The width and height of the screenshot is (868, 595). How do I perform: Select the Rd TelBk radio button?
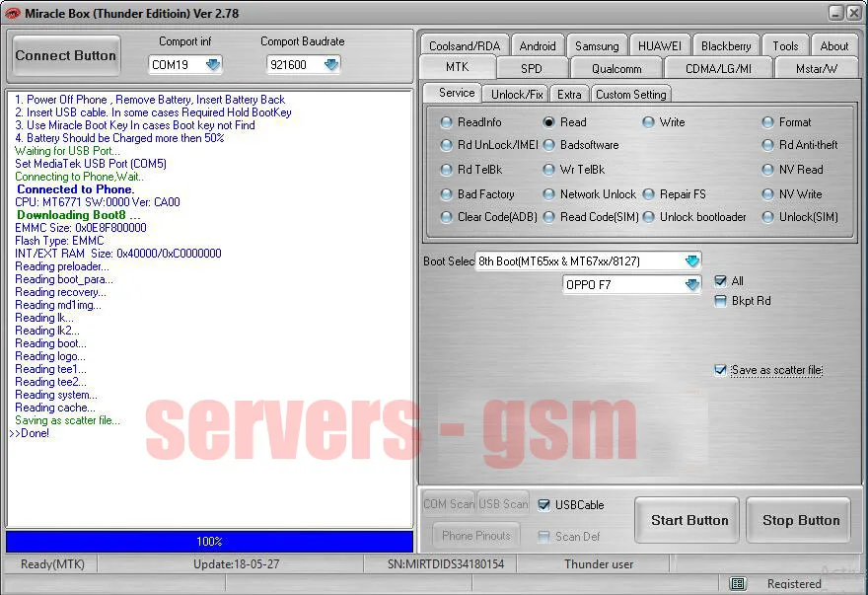[446, 170]
